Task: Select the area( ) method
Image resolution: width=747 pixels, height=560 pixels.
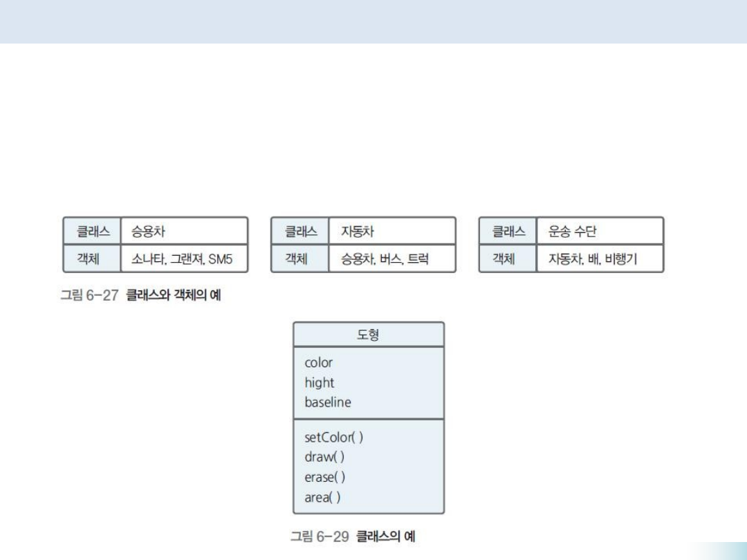Action: click(x=322, y=497)
